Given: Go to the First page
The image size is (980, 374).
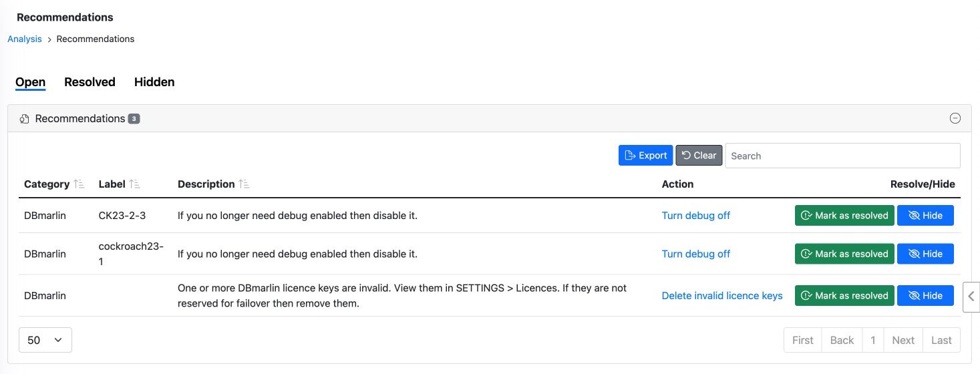Looking at the screenshot, I should [802, 340].
